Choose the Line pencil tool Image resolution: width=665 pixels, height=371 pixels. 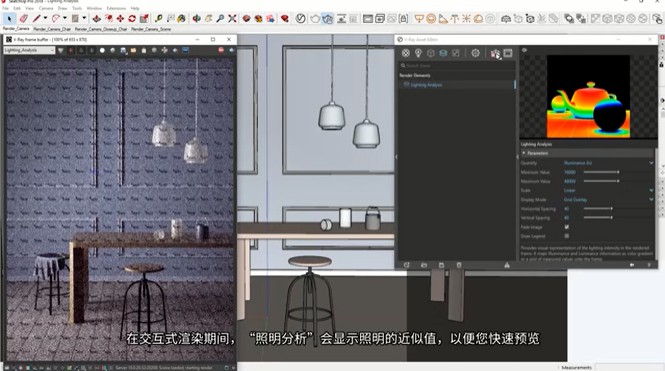[37, 19]
